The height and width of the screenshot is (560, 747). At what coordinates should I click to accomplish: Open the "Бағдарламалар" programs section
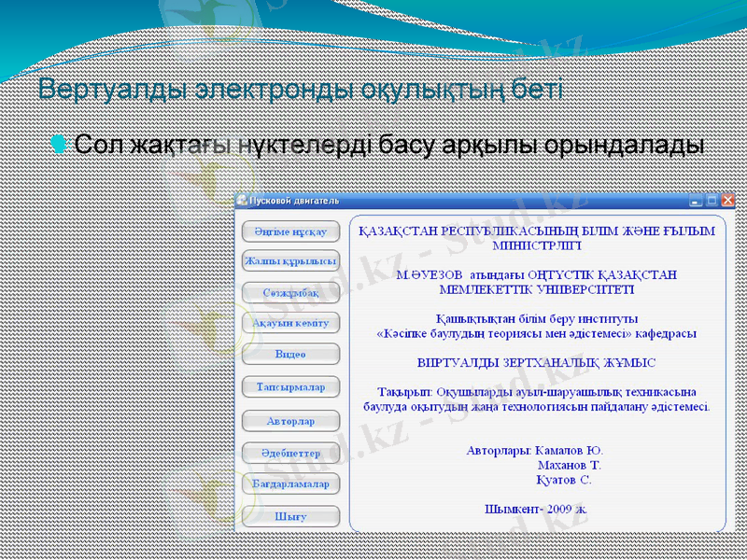tap(289, 483)
